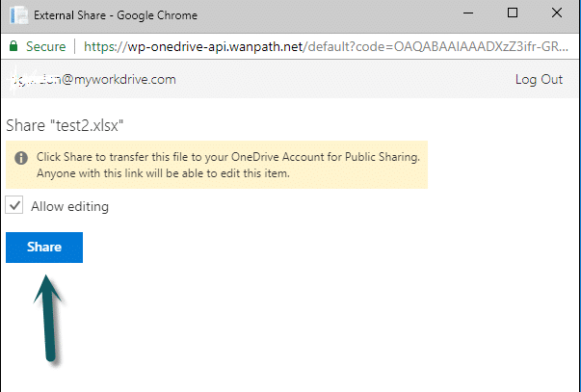
Task: Click the page icon in the title bar
Action: pos(17,14)
